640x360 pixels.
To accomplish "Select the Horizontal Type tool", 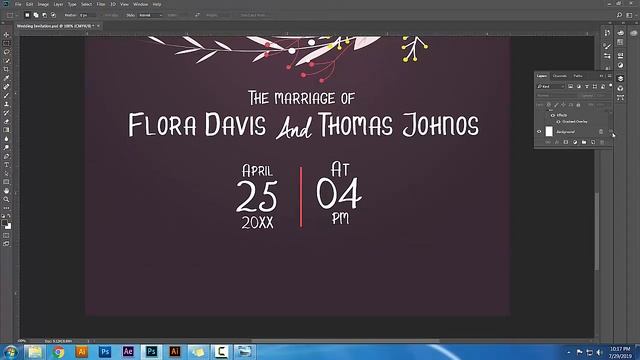I will (6, 164).
